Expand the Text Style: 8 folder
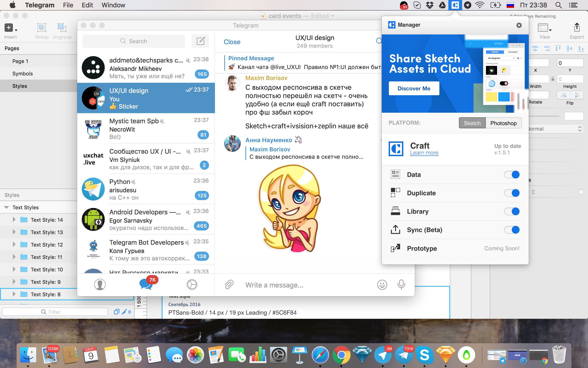 [x=14, y=294]
